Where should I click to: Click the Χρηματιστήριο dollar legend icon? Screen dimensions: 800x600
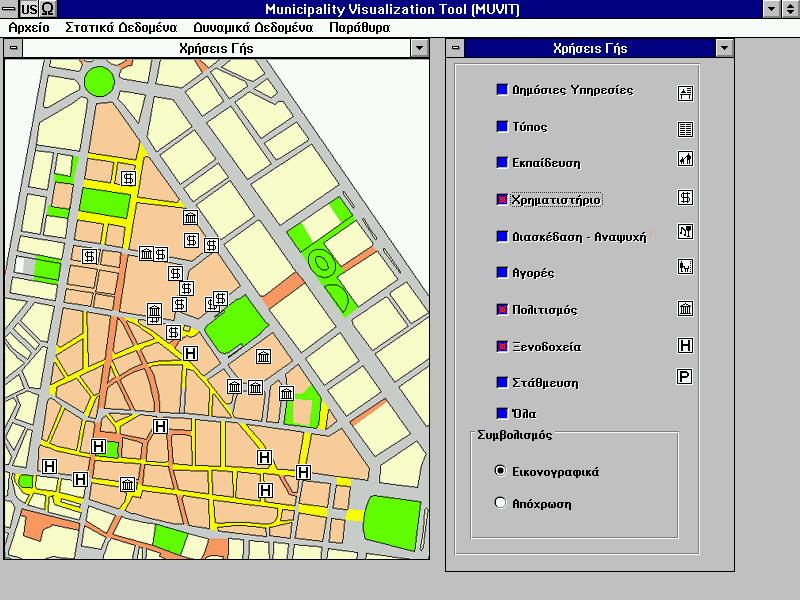click(x=685, y=197)
